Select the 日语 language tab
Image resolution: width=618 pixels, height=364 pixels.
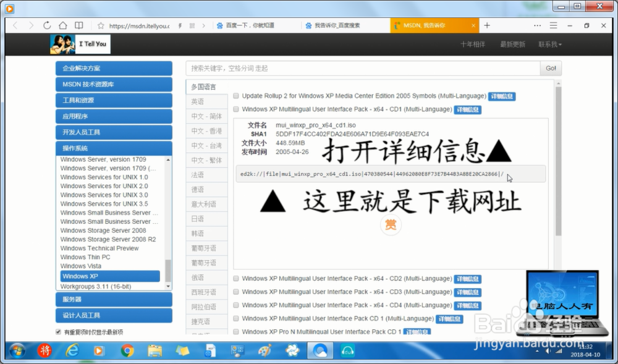tap(207, 219)
